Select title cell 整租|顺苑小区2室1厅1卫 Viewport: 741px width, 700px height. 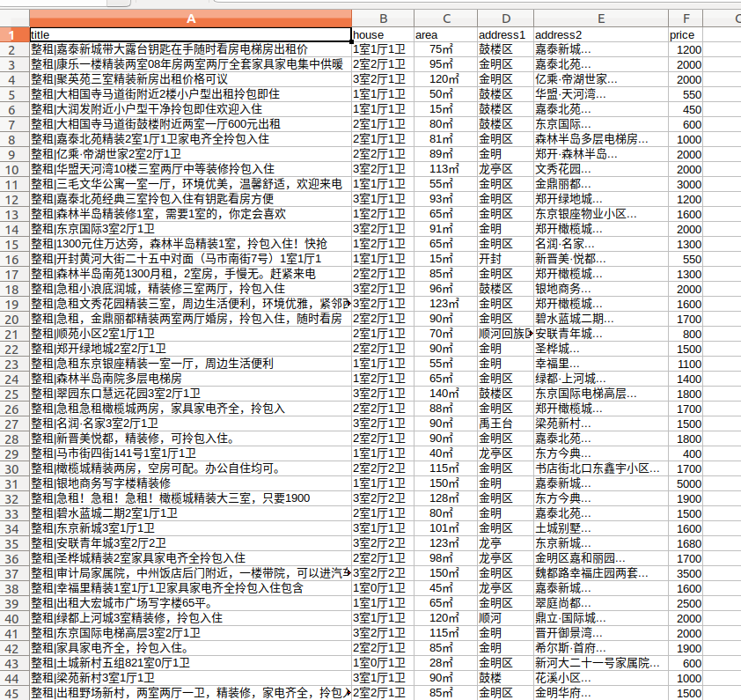pyautogui.click(x=190, y=334)
